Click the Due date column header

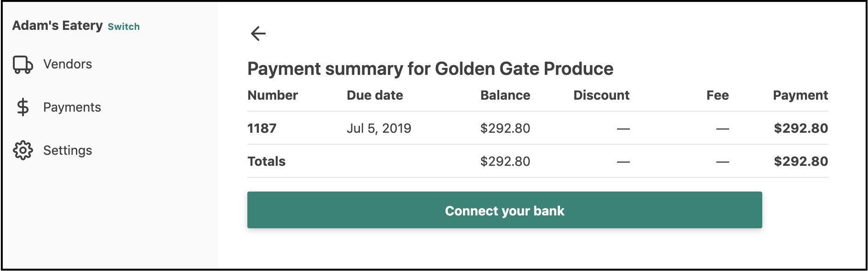coord(375,95)
